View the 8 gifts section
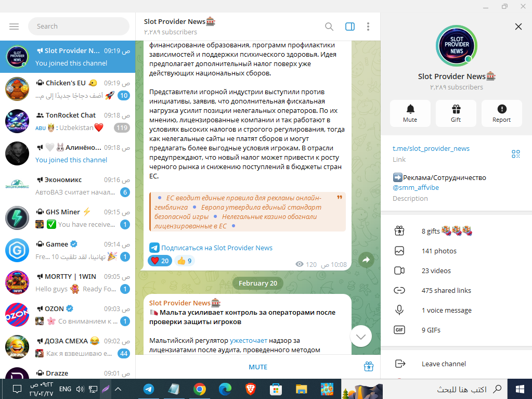 457,231
